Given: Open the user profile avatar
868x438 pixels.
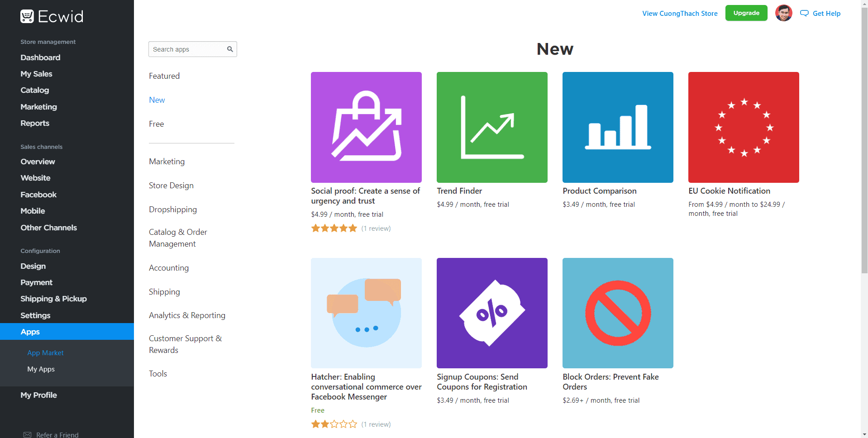Looking at the screenshot, I should [783, 13].
